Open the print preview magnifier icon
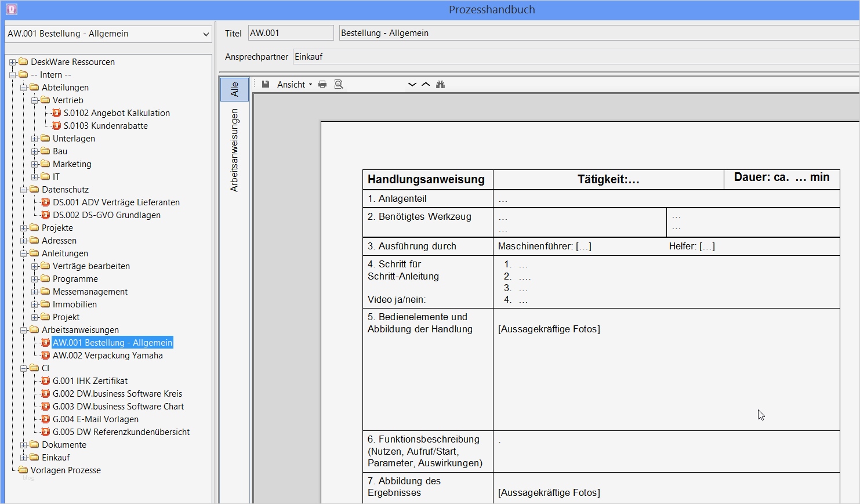 click(x=338, y=84)
